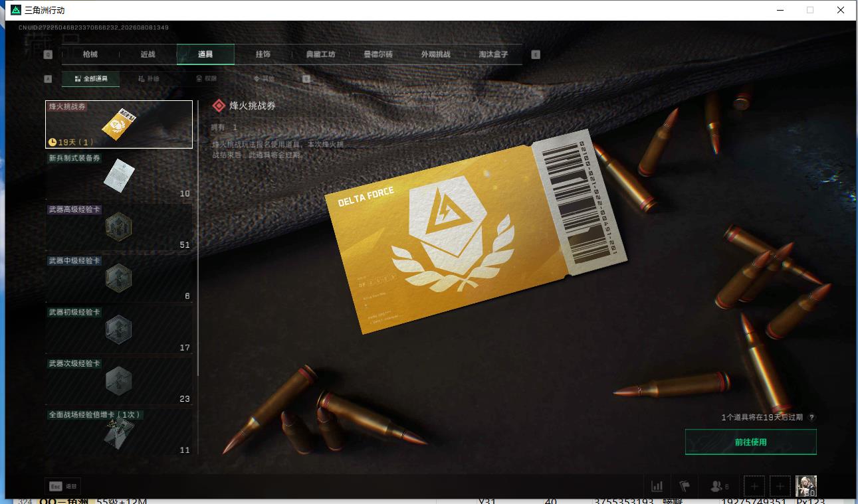Switch to the 枪械 tab
This screenshot has height=504, width=858.
click(90, 54)
